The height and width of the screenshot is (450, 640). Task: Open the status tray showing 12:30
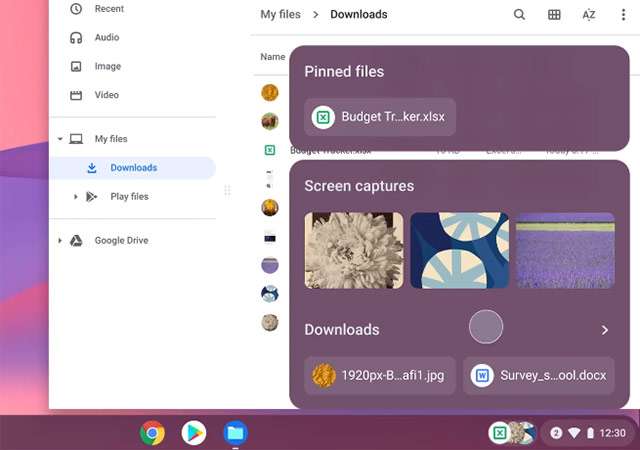pos(588,433)
